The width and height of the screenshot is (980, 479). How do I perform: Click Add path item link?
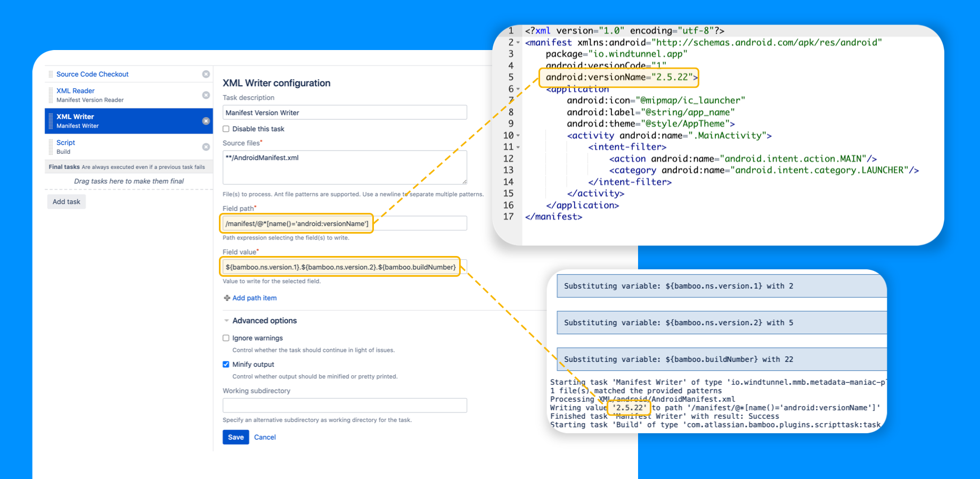pos(255,298)
